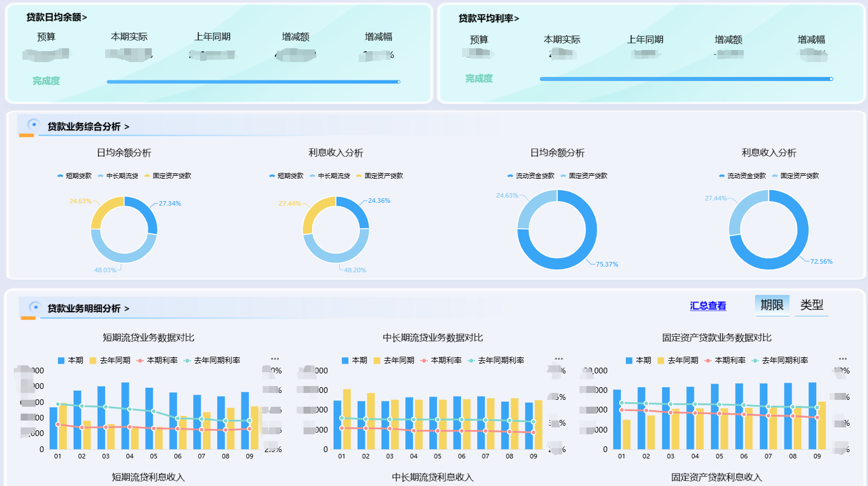Switch to the 类型 tab
Viewport: 868px width, 486px height.
pos(812,305)
